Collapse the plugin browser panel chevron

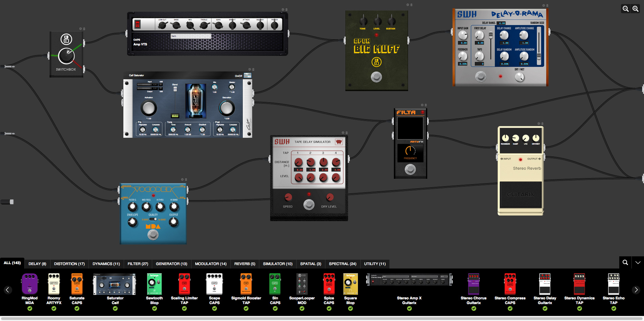638,262
